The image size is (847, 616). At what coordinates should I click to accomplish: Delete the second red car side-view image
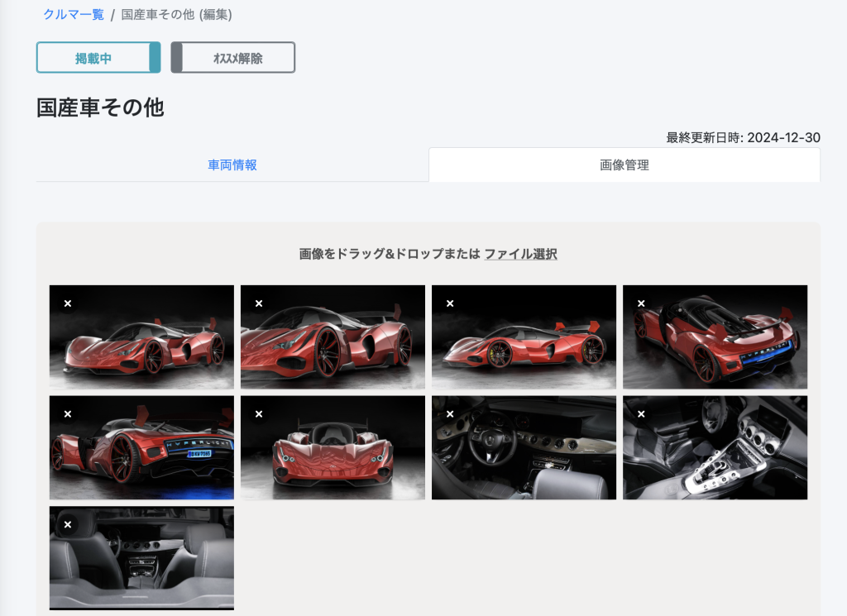coord(259,303)
